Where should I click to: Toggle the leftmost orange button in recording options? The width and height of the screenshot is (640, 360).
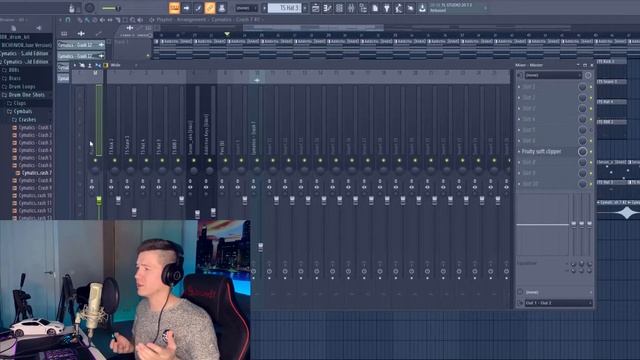point(174,8)
